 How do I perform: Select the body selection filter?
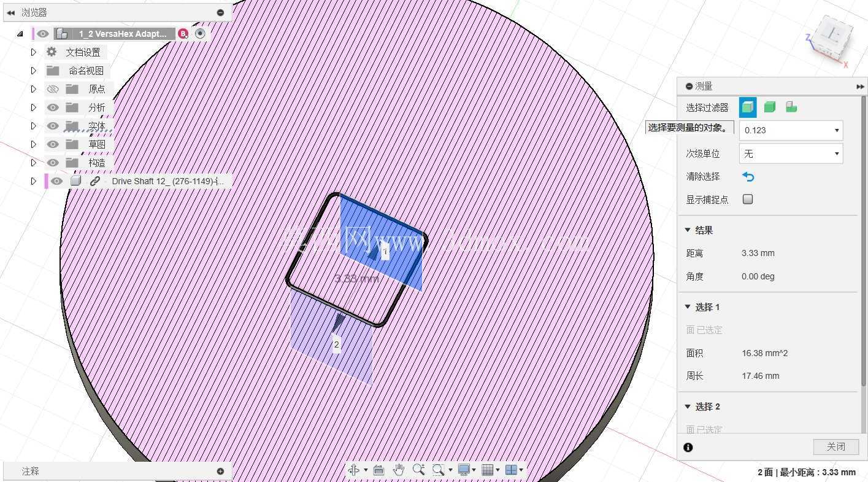(770, 107)
